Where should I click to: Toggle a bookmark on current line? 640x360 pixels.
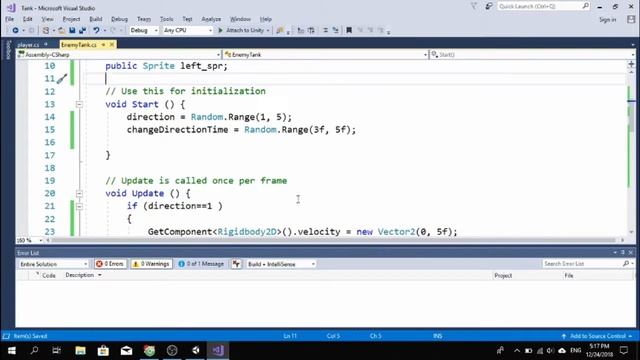[x=349, y=30]
